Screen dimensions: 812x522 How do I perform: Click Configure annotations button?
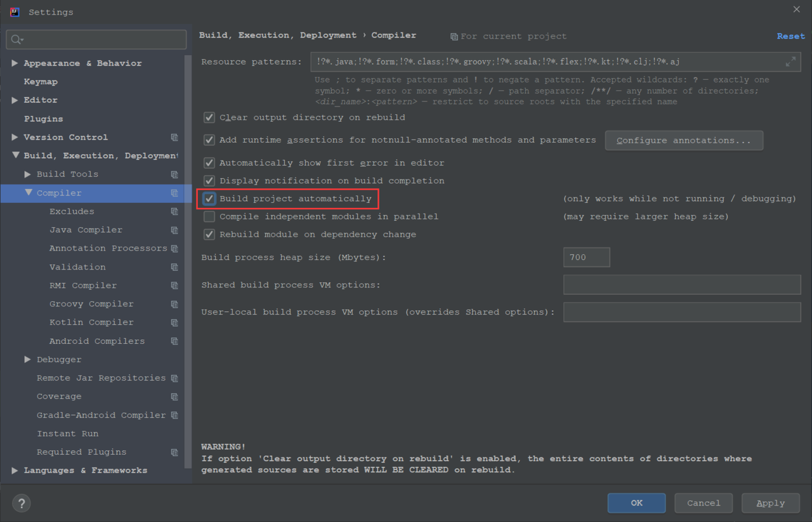[684, 141]
